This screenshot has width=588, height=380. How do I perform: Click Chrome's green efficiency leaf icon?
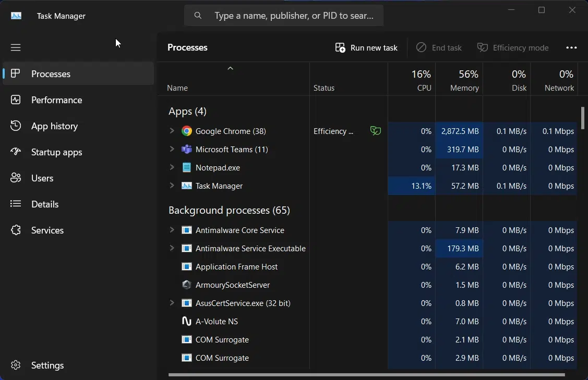click(375, 131)
